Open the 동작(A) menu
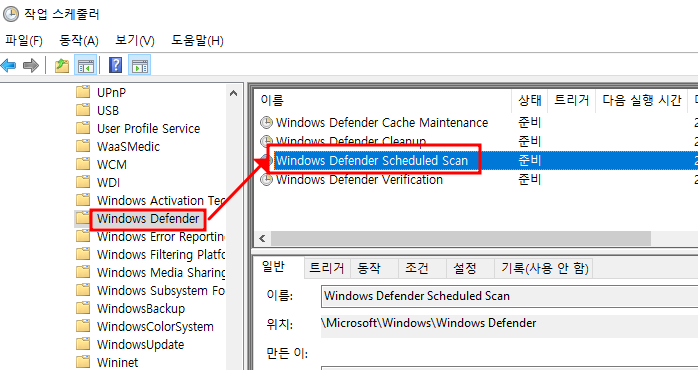The height and width of the screenshot is (370, 698). tap(79, 41)
